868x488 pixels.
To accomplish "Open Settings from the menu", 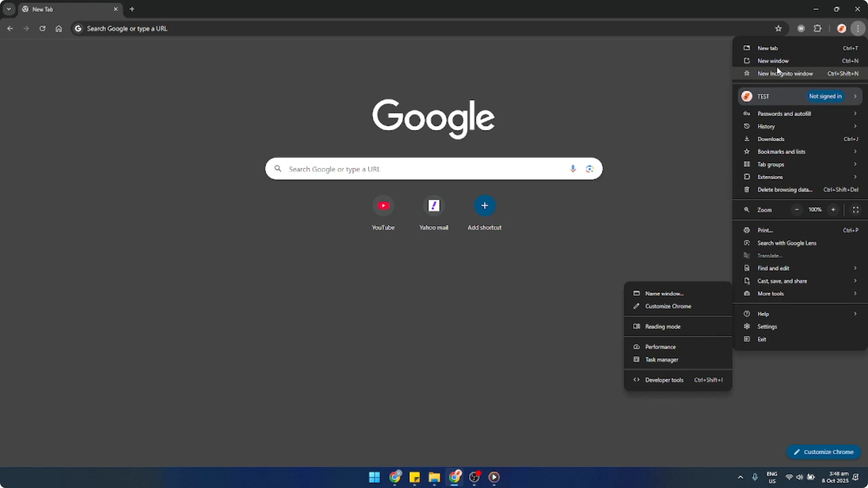I will coord(800,326).
